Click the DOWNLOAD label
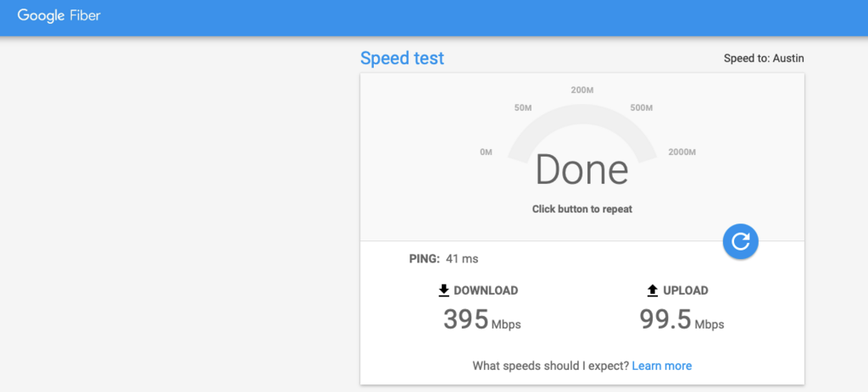 click(486, 290)
